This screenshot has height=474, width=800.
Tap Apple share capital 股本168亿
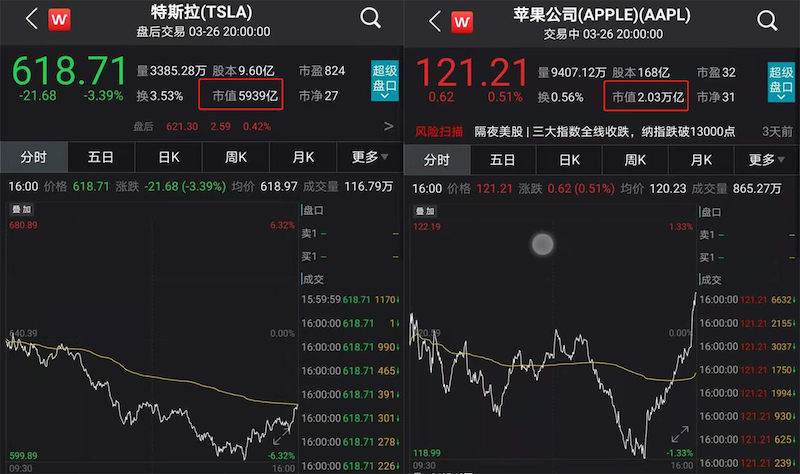click(641, 72)
